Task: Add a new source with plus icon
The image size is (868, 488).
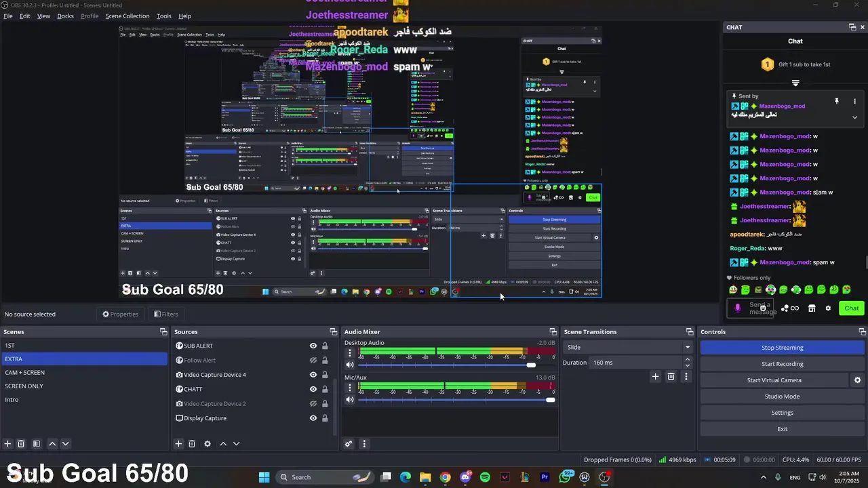Action: point(178,444)
